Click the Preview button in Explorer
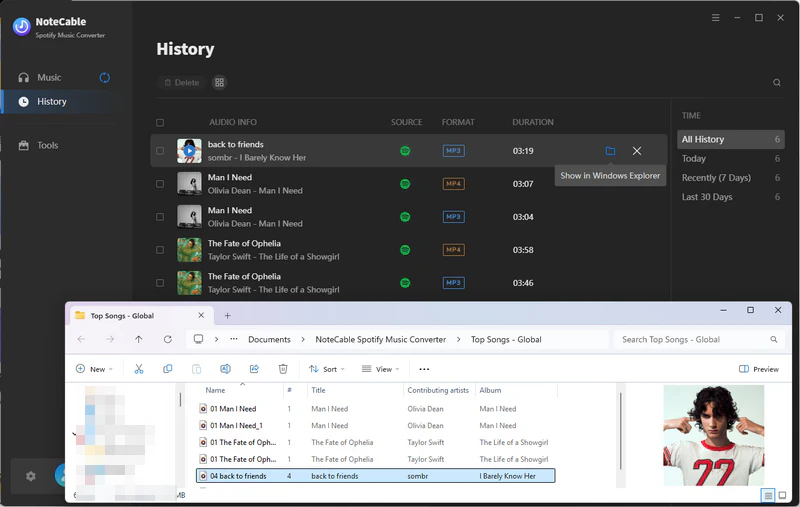The height and width of the screenshot is (507, 800). click(x=759, y=369)
